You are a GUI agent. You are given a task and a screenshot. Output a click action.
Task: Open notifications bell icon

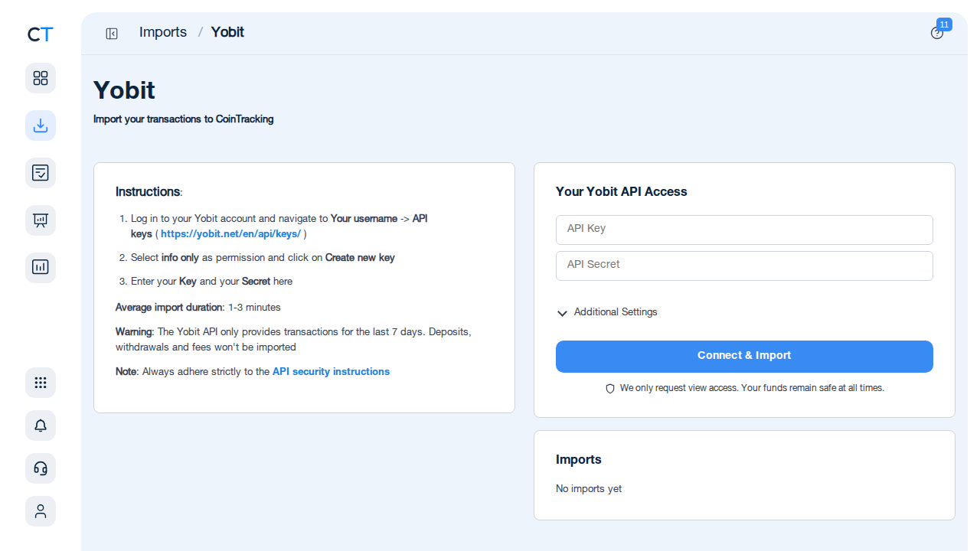point(41,425)
